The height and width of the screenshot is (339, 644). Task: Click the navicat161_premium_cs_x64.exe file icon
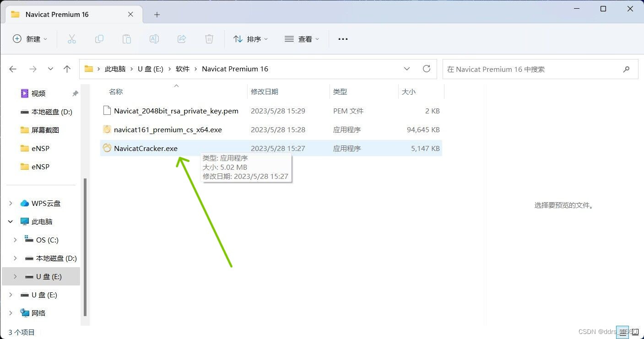tap(107, 129)
